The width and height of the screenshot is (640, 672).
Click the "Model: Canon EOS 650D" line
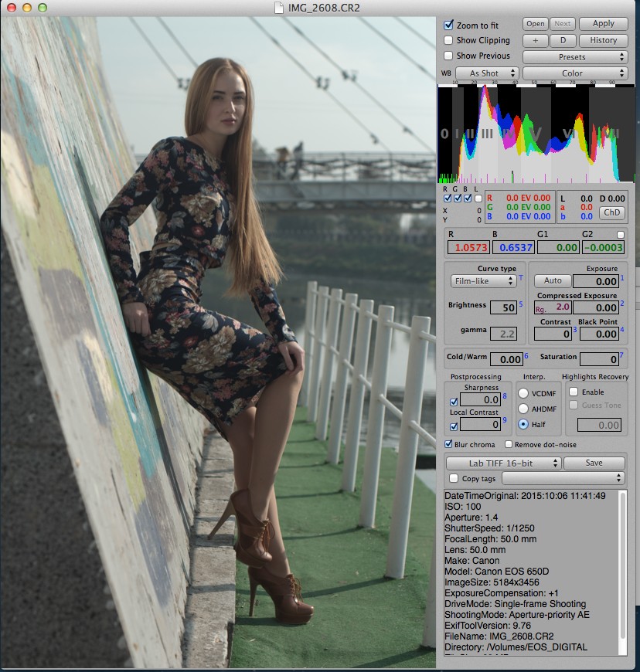point(497,572)
